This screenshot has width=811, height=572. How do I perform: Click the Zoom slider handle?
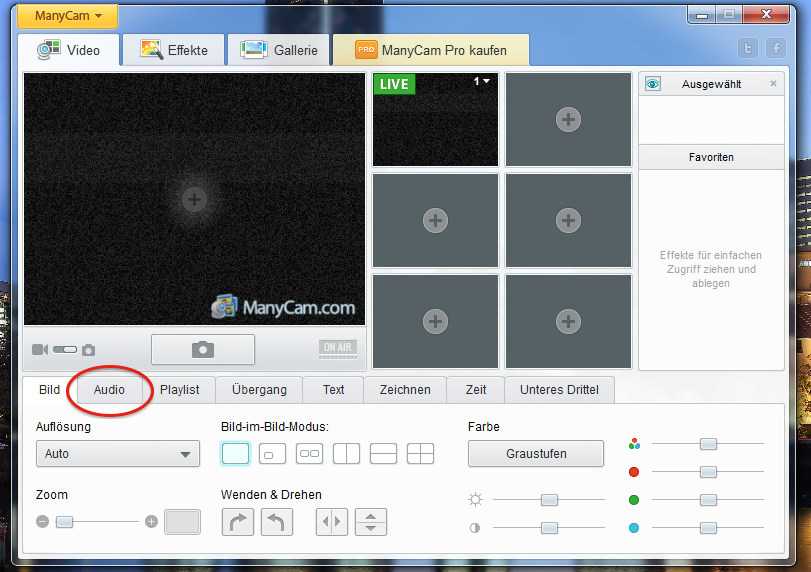(x=64, y=521)
